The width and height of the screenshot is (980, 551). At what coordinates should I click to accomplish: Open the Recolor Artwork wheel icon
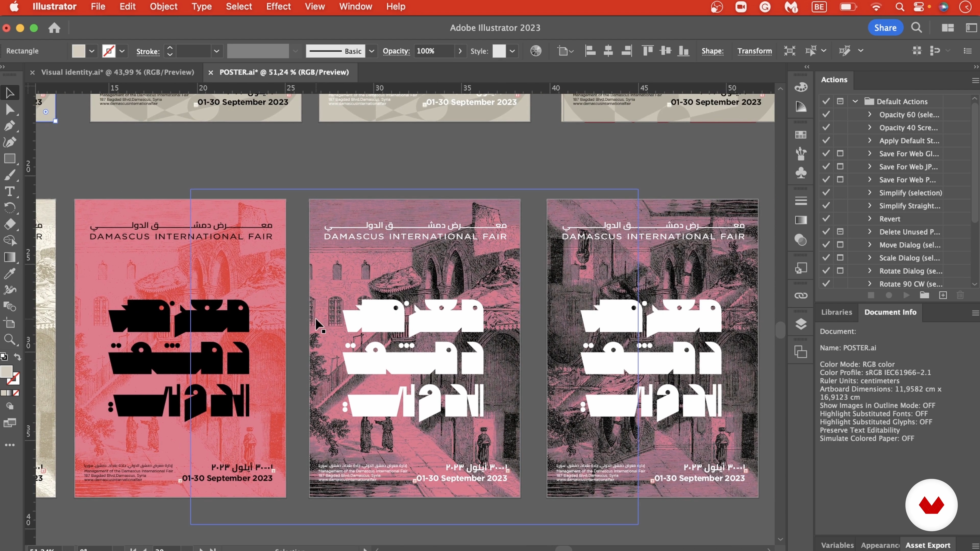[536, 51]
